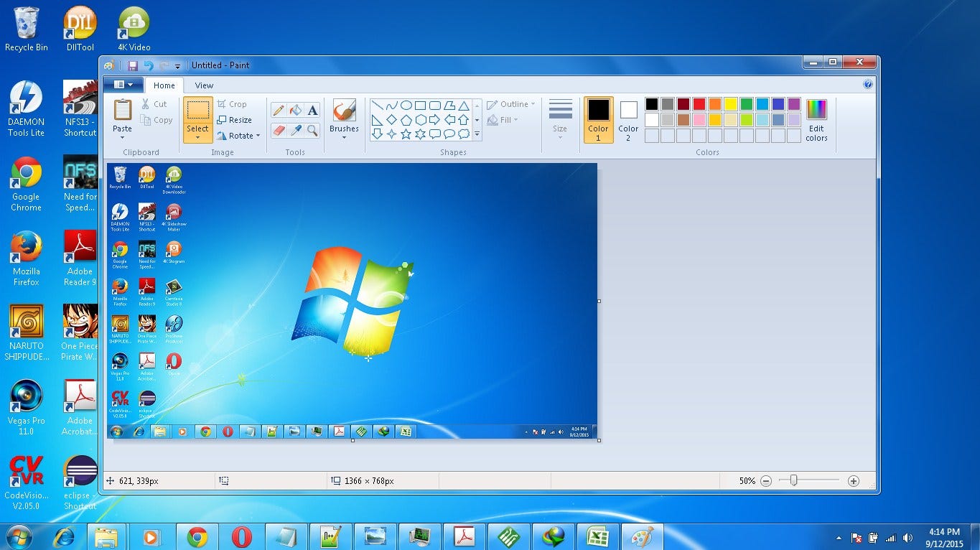Expand the Rotate dropdown
This screenshot has width=980, height=550.
pos(258,136)
